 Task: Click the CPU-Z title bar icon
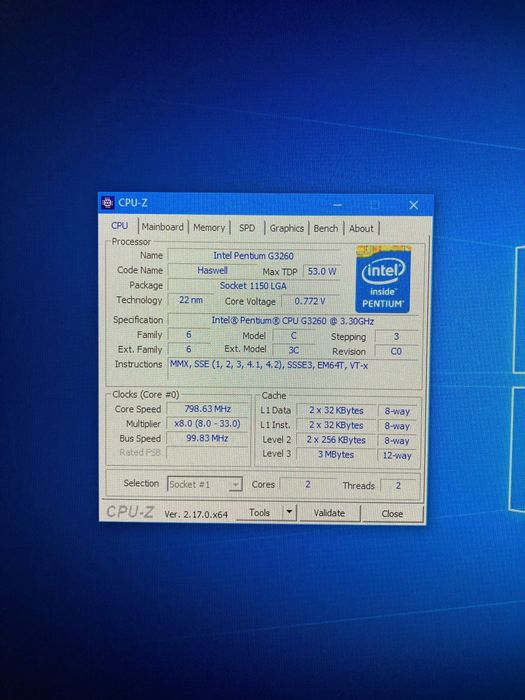click(x=108, y=203)
